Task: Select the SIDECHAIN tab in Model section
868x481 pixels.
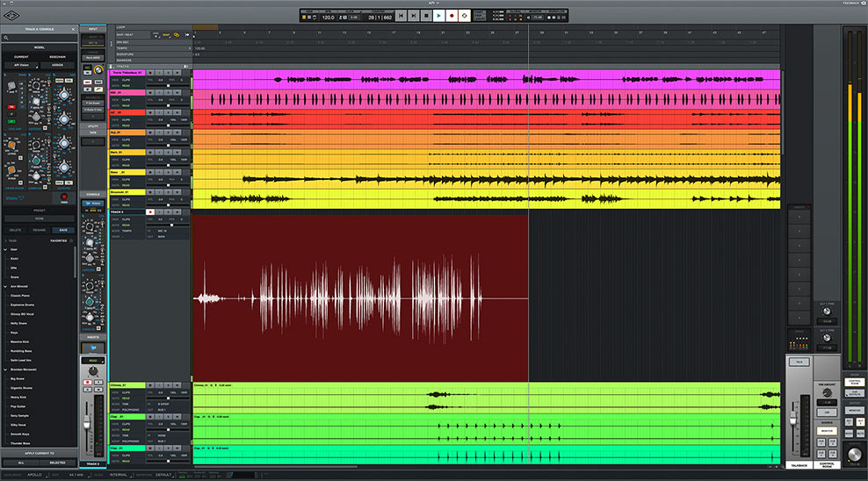Action: pos(57,57)
